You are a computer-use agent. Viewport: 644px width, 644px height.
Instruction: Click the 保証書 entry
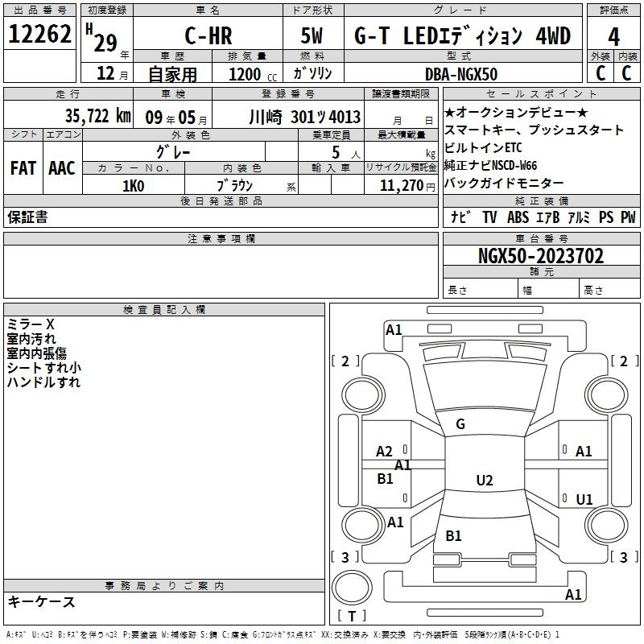click(27, 217)
